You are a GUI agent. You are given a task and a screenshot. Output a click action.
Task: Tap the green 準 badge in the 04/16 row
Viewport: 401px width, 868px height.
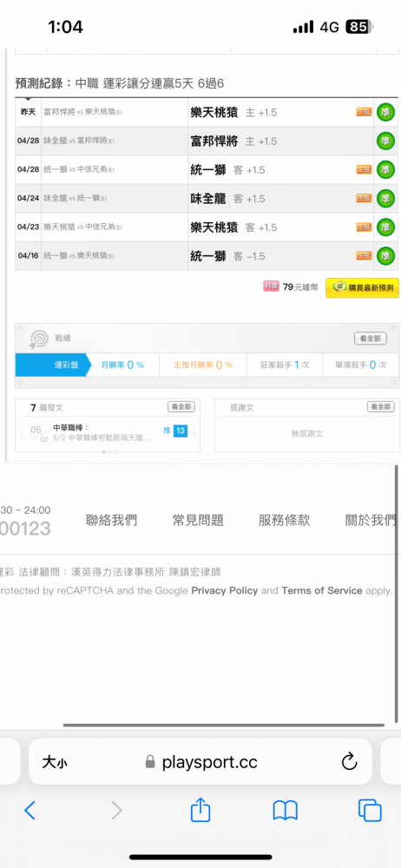click(385, 256)
